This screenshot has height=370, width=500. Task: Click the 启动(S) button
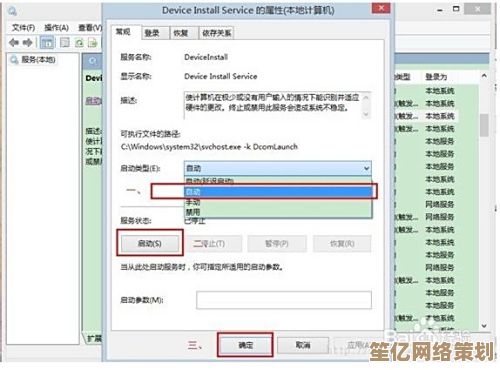point(150,244)
